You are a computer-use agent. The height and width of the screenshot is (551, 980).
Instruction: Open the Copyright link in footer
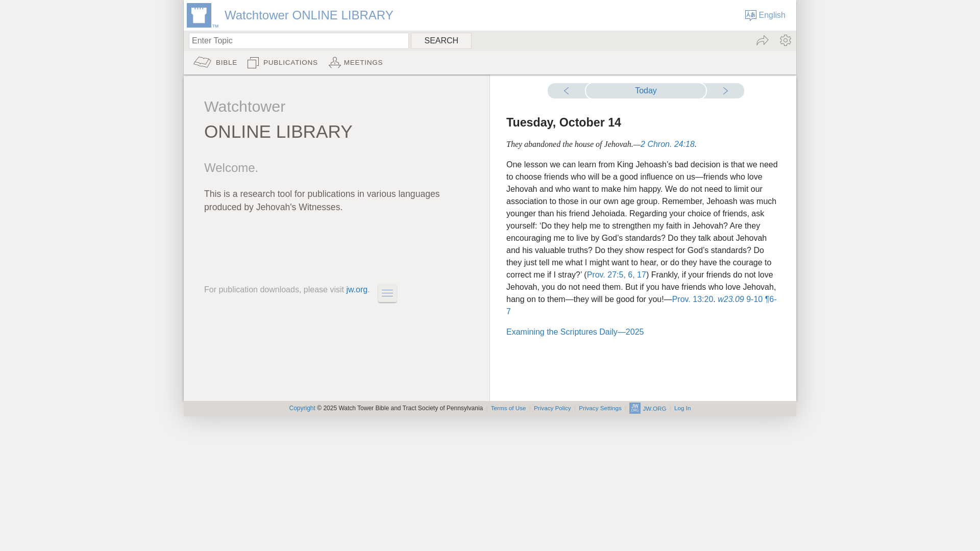click(302, 408)
